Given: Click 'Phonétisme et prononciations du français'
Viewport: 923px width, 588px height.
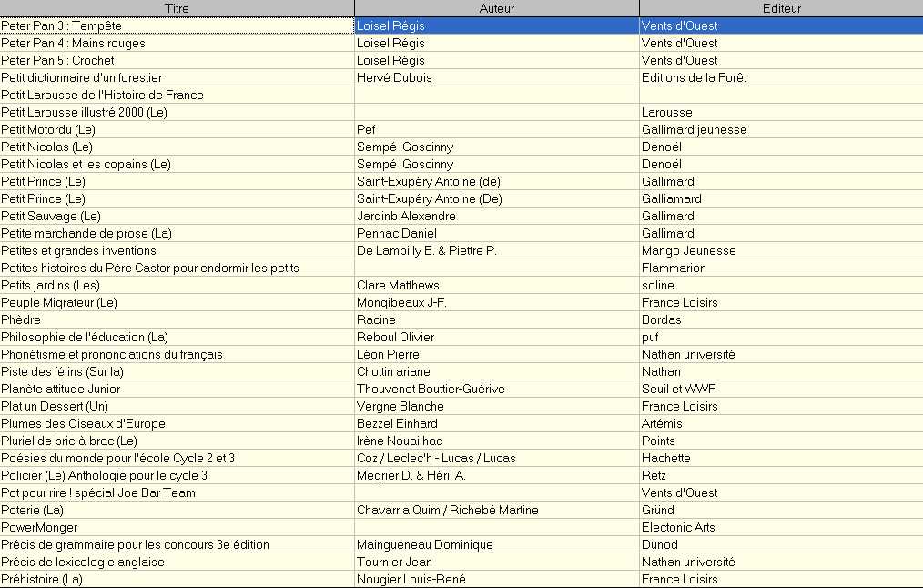Looking at the screenshot, I should tap(112, 354).
